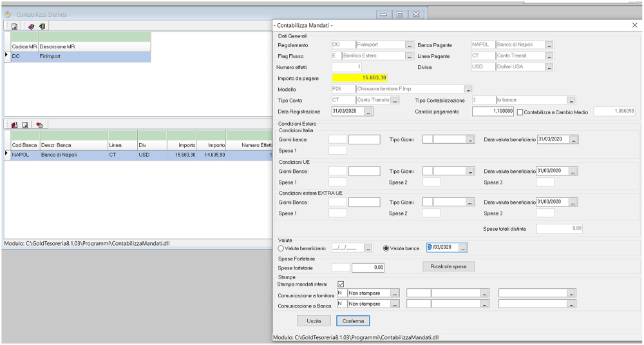Viewport: 644px width, 345px height.
Task: Click the page icon in the bank toolbar
Action: [25, 124]
